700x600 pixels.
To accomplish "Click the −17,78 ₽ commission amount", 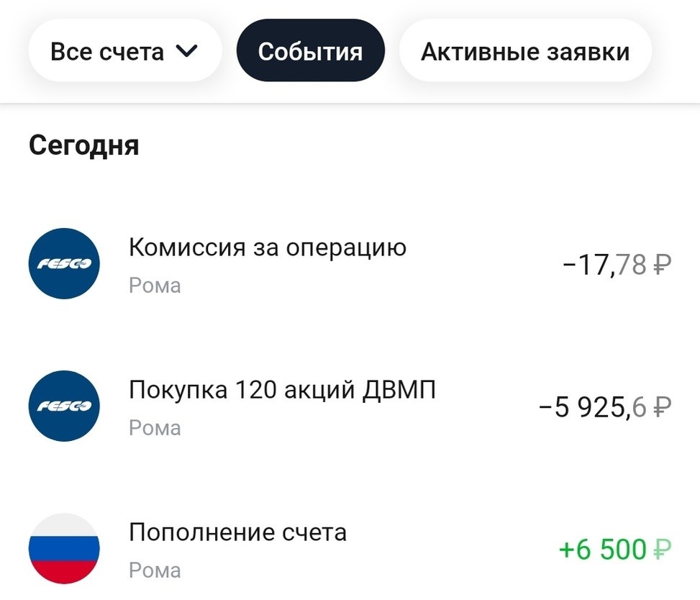I will click(x=606, y=265).
